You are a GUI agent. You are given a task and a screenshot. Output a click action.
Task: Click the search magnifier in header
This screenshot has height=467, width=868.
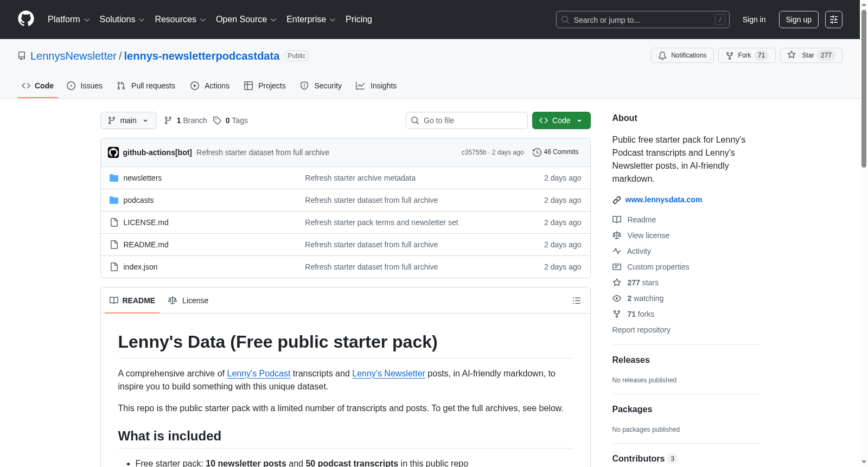coord(565,20)
